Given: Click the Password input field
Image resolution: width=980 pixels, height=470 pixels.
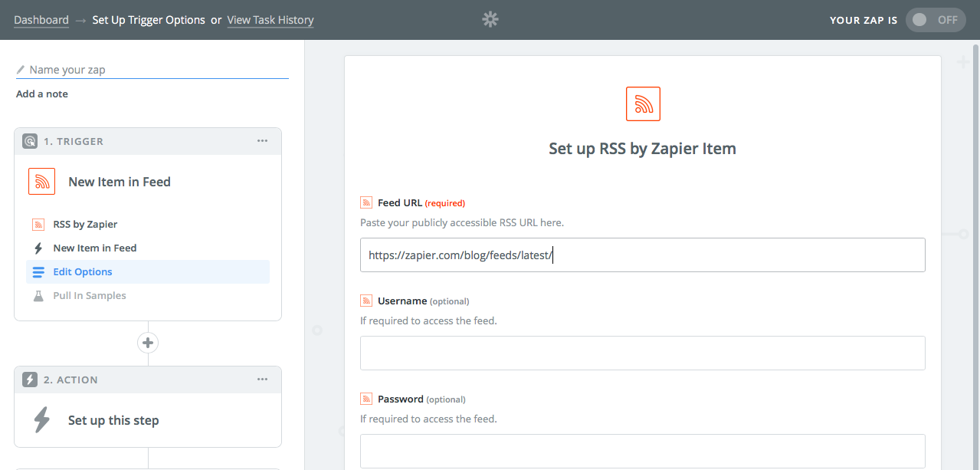Looking at the screenshot, I should click(x=643, y=451).
